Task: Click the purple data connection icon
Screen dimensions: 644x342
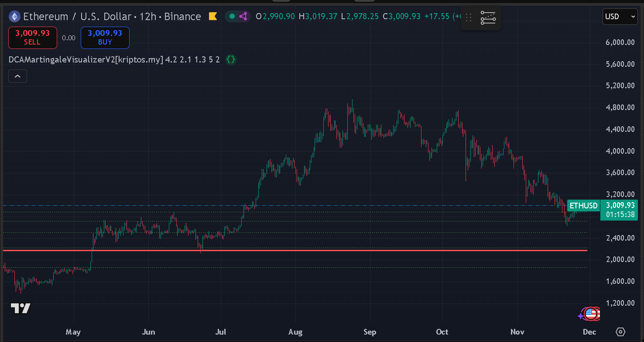Action: pos(243,17)
